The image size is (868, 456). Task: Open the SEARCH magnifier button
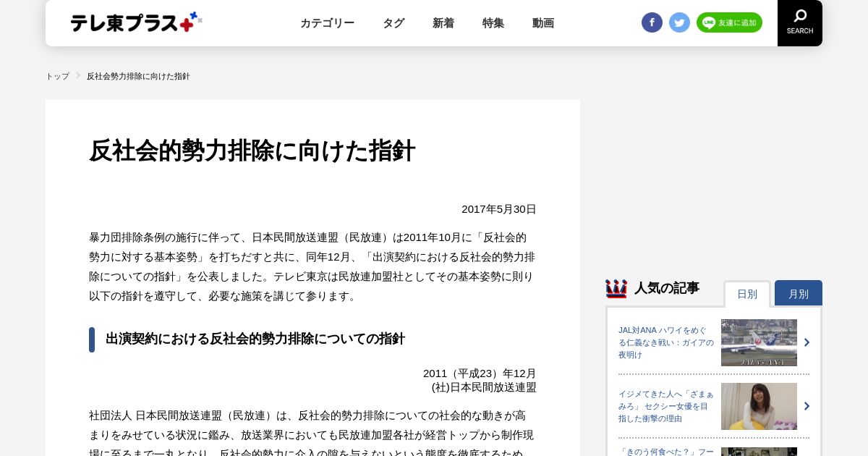[800, 22]
